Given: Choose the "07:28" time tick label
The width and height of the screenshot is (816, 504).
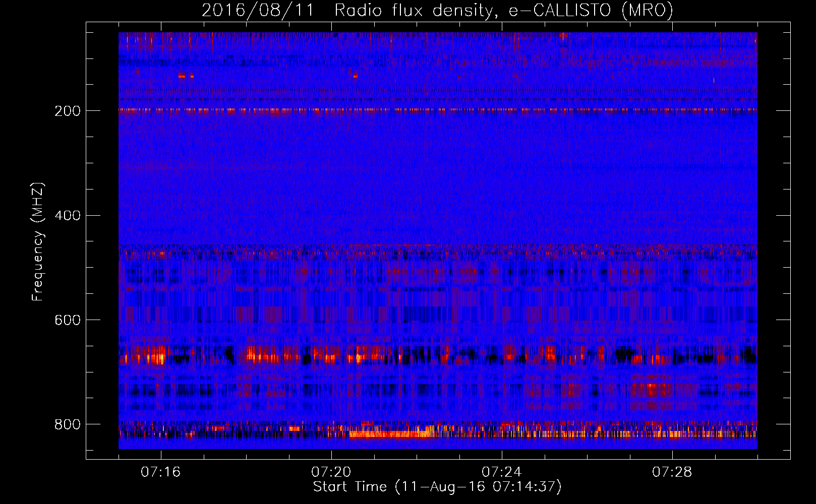Looking at the screenshot, I should 672,472.
